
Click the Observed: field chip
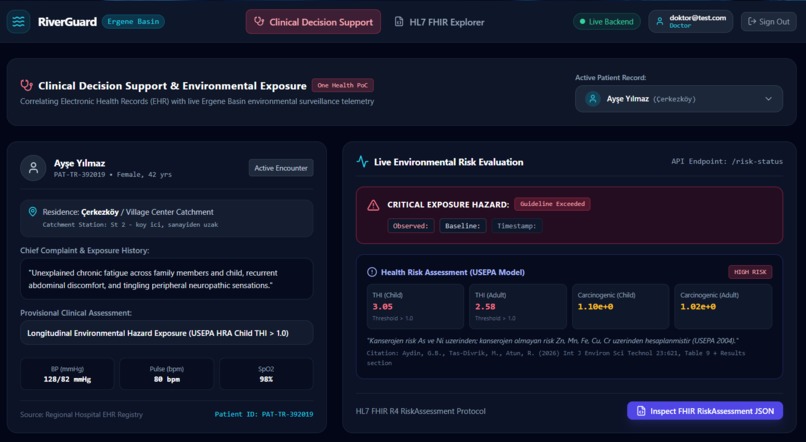pos(410,226)
